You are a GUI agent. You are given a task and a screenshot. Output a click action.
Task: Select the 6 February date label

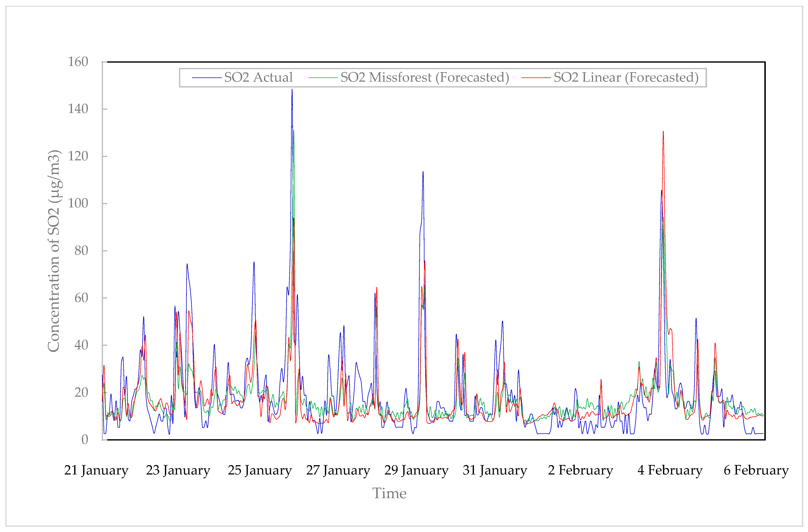(x=756, y=470)
